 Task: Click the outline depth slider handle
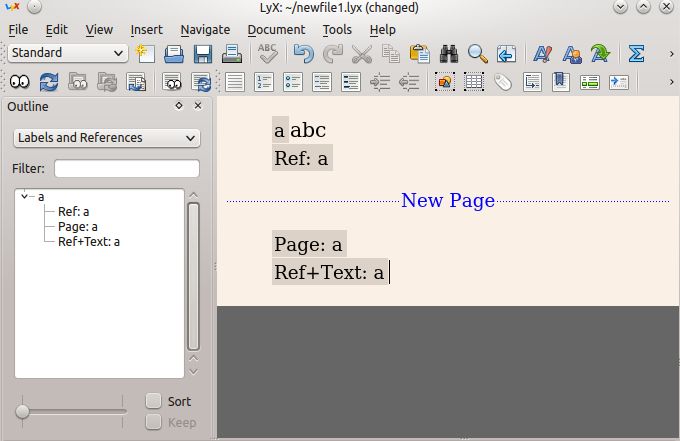(x=22, y=411)
